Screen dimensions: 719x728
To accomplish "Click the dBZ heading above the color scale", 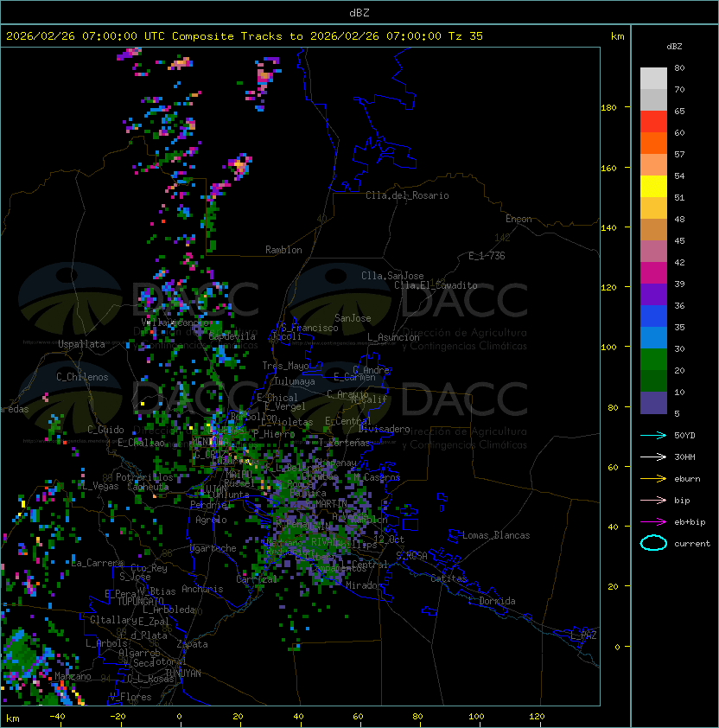I will [674, 47].
